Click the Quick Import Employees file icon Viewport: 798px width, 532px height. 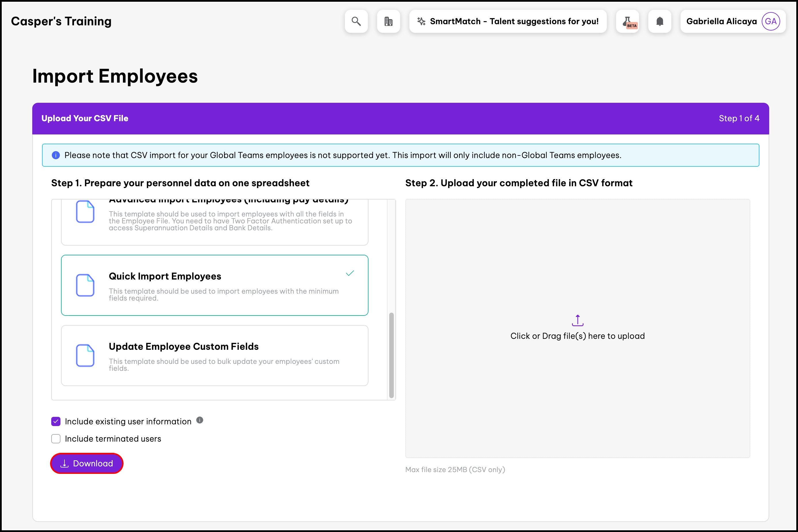pos(85,285)
